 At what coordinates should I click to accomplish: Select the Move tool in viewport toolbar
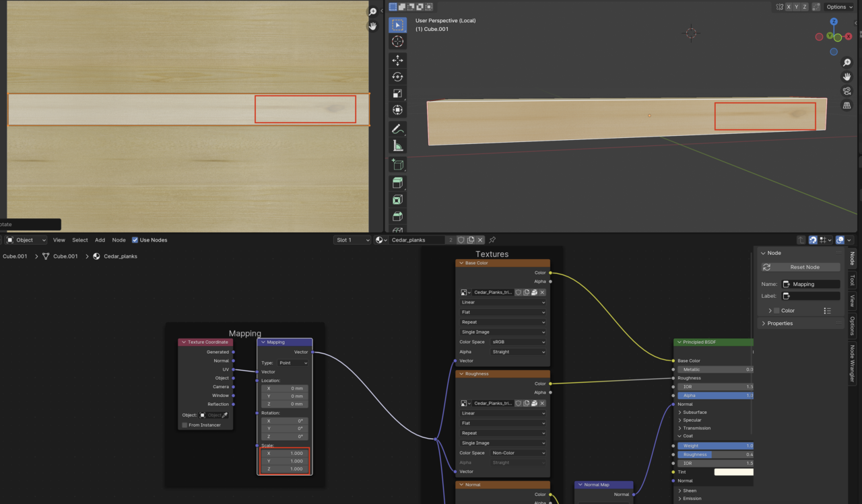[x=397, y=60]
